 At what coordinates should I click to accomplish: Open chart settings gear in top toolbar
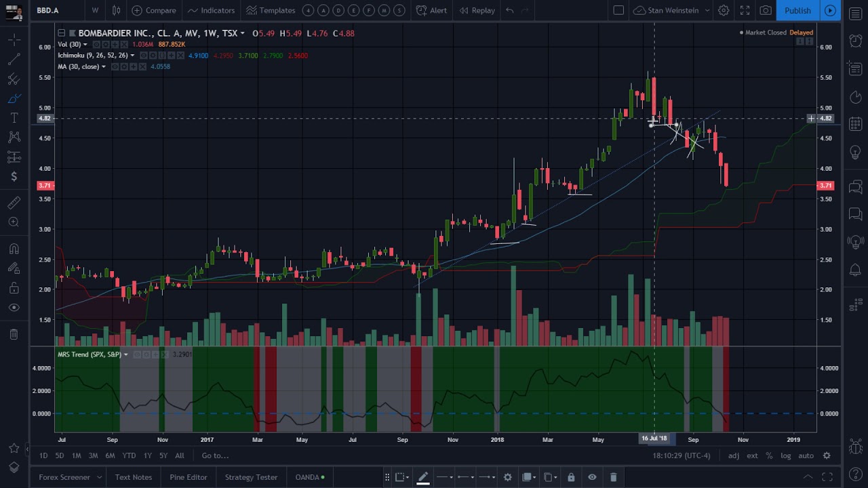tap(724, 10)
